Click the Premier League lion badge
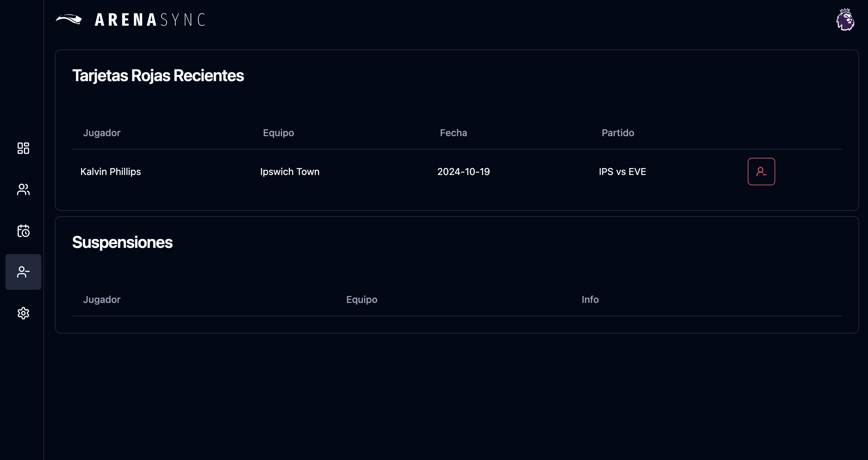 click(x=845, y=20)
